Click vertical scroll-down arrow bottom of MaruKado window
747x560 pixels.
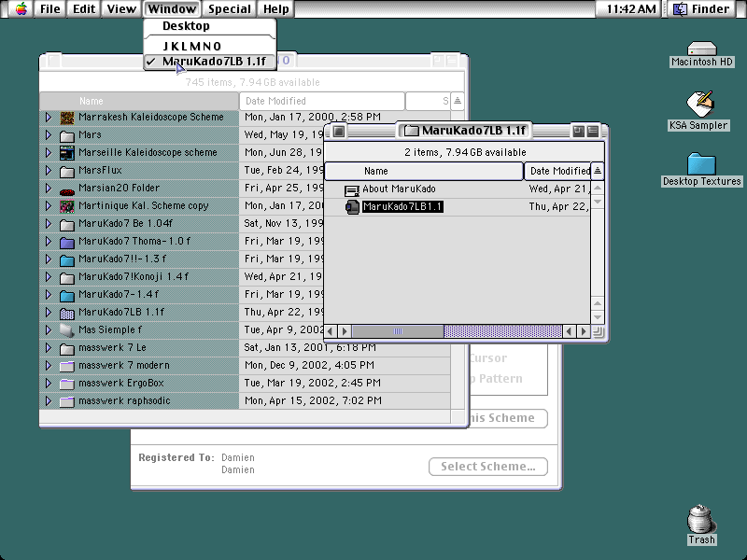point(598,316)
